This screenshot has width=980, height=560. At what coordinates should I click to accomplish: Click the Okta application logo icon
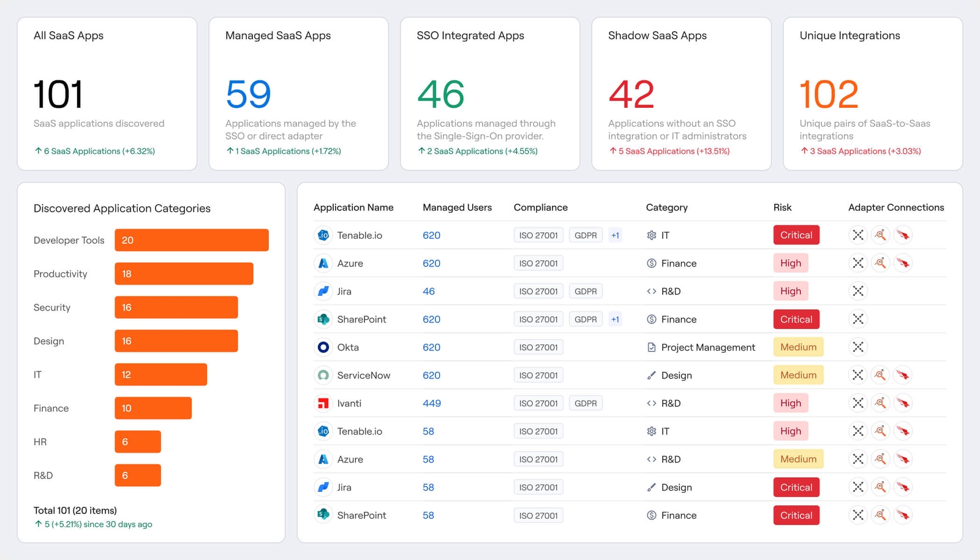(323, 347)
